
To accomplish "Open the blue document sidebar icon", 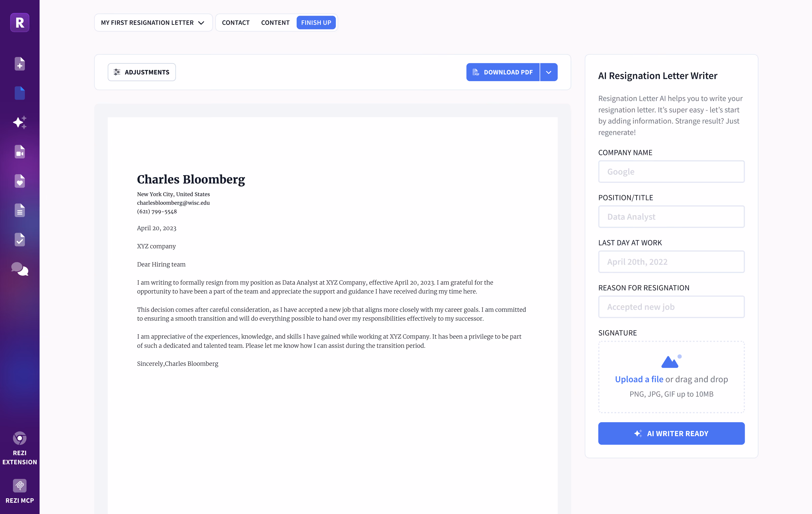I will pyautogui.click(x=20, y=93).
